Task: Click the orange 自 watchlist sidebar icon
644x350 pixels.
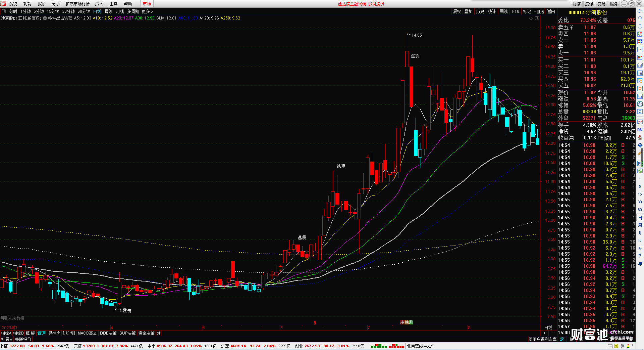Action: 640,88
